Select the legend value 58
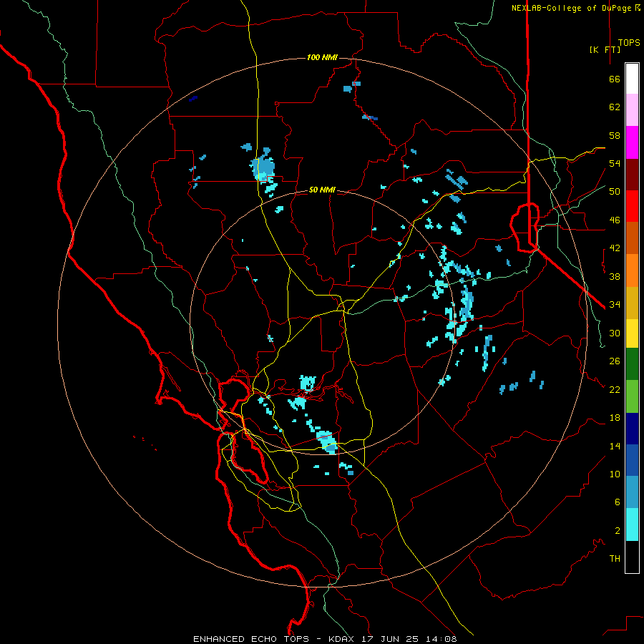This screenshot has height=644, width=644. 615,135
